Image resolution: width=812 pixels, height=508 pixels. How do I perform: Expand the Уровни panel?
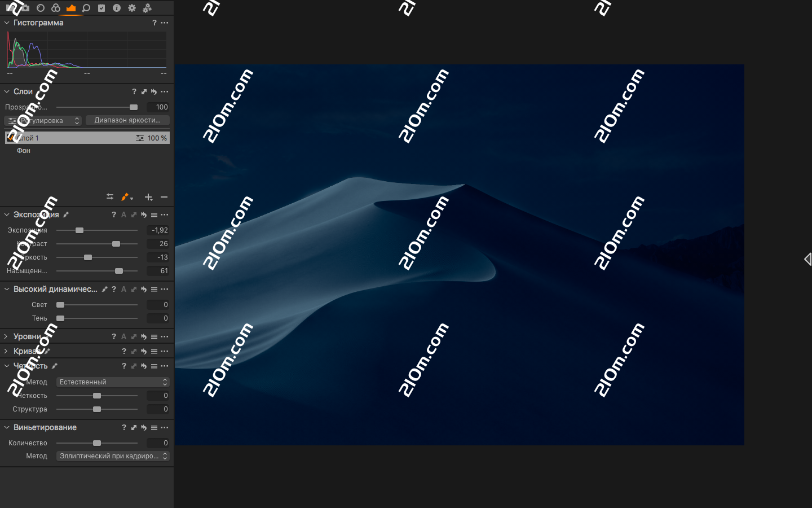[x=6, y=336]
